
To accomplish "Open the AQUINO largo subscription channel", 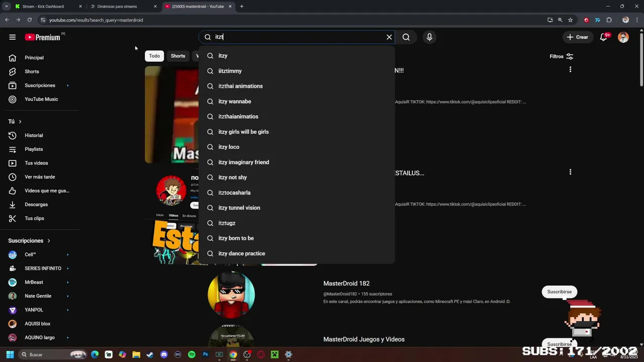I will pos(39,338).
